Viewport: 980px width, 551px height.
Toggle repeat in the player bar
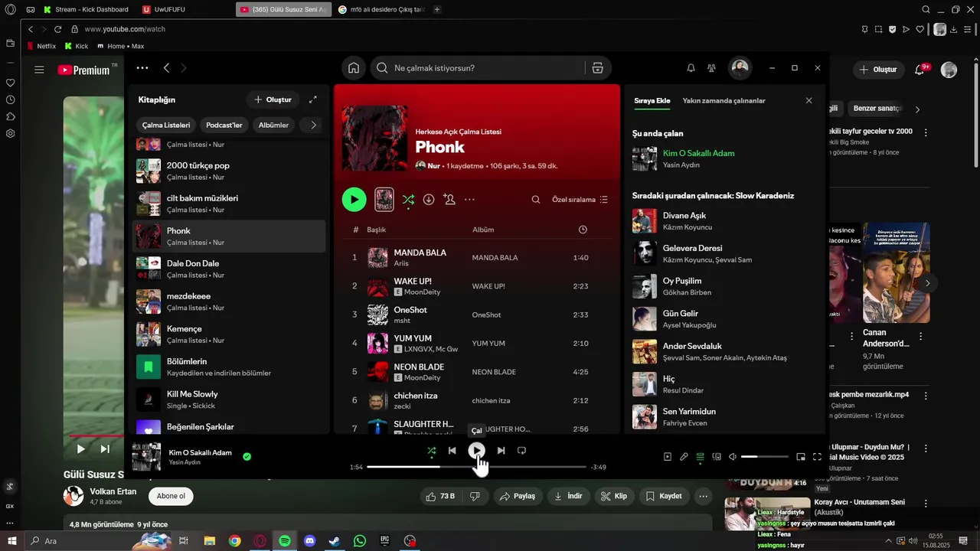tap(521, 451)
